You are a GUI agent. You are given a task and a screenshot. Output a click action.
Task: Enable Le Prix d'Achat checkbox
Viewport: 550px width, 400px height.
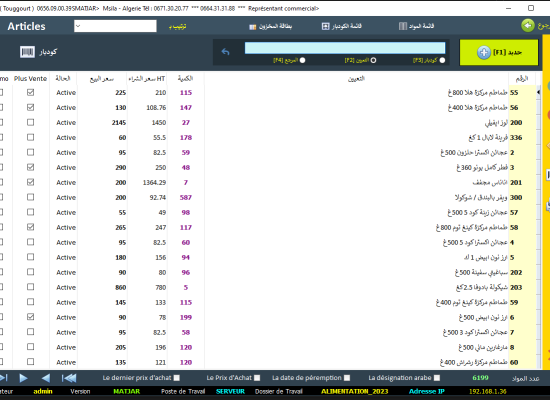tap(257, 378)
